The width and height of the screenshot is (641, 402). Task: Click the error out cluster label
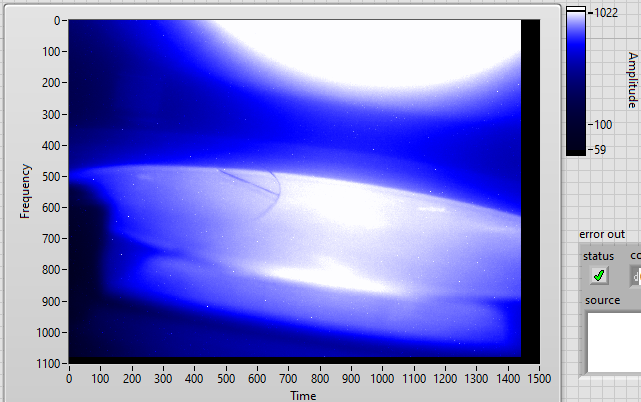pos(602,234)
